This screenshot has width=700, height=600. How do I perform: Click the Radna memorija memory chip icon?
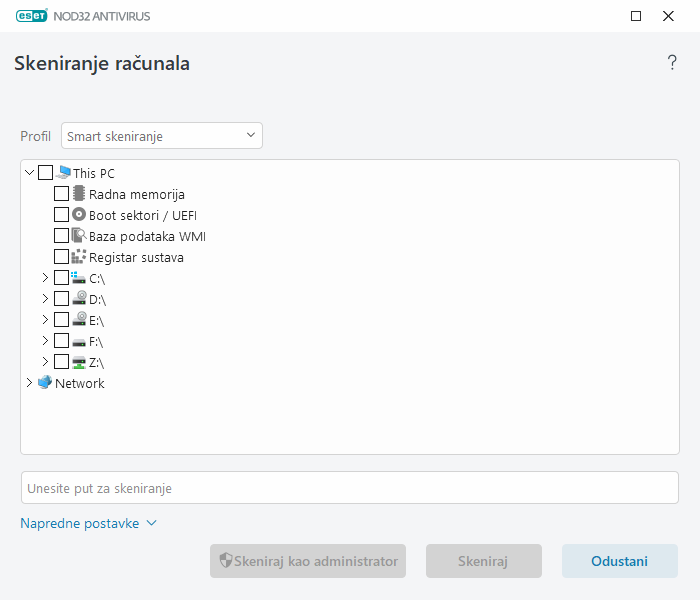(80, 194)
